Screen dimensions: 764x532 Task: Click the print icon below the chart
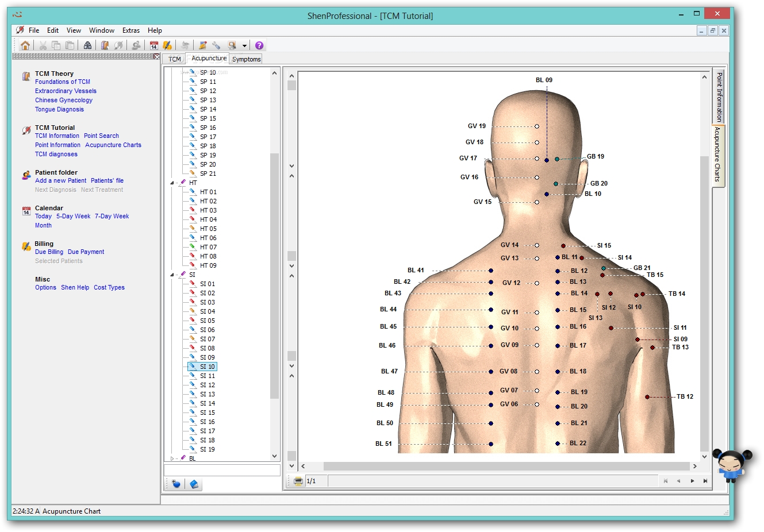coord(298,481)
